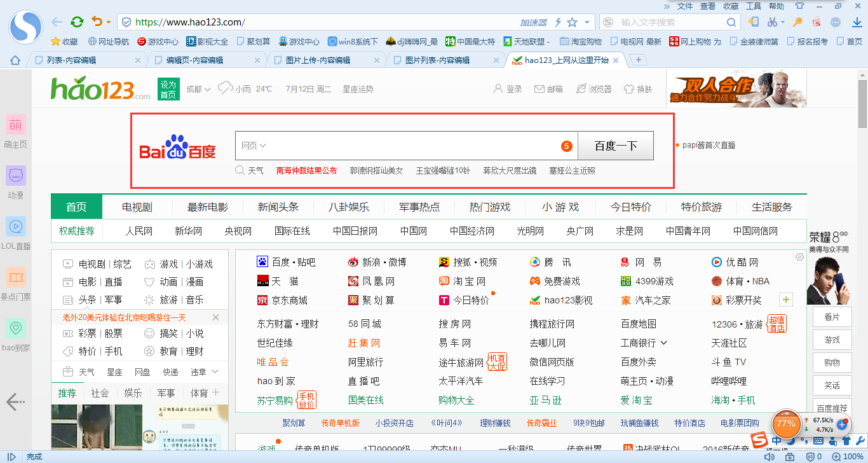Open the 动漫 sidebar icon
868x463 pixels.
tap(15, 176)
